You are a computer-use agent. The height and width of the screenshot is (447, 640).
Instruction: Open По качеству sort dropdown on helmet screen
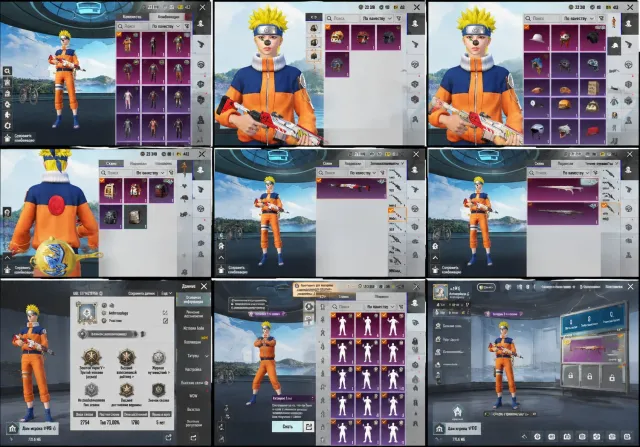click(x=377, y=18)
